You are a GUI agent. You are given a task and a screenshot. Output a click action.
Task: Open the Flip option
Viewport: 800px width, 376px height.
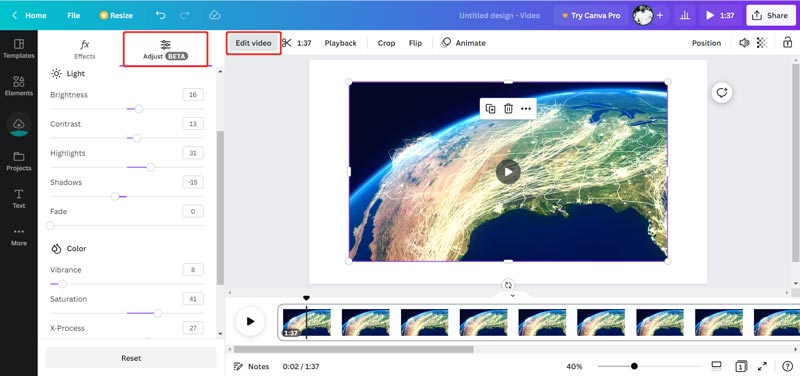[x=415, y=43]
